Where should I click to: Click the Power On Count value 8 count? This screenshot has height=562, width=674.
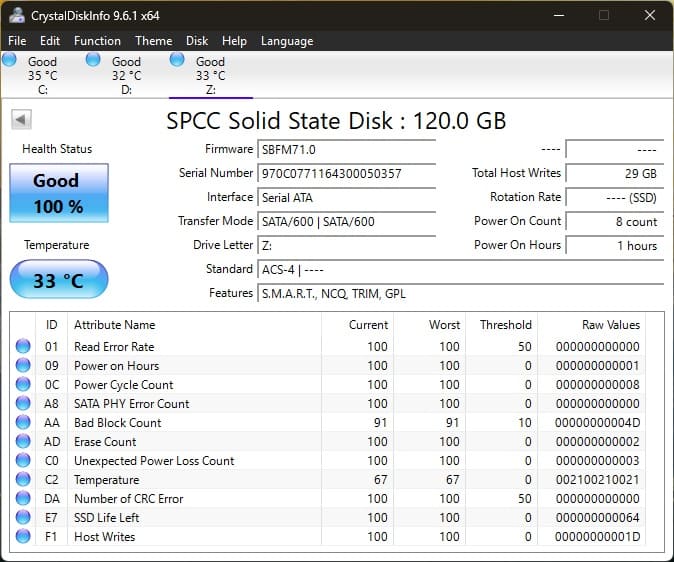[x=615, y=222]
